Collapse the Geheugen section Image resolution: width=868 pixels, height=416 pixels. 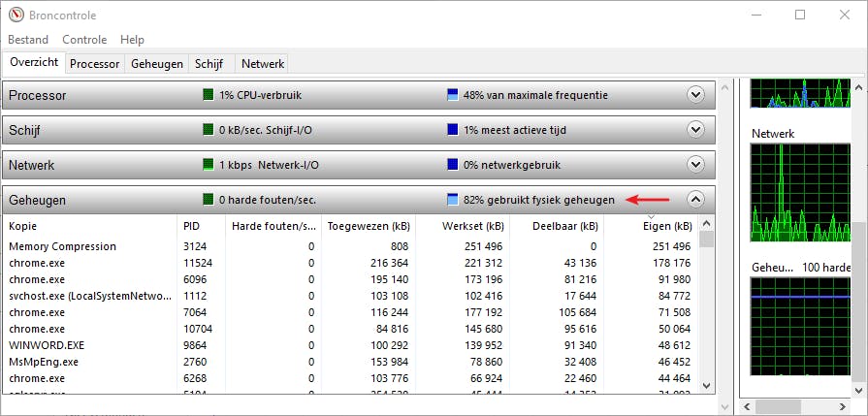pyautogui.click(x=694, y=200)
